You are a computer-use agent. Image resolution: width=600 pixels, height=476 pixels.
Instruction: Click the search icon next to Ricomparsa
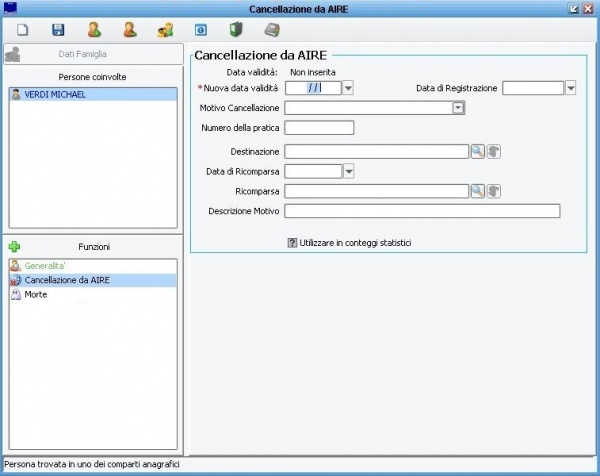477,190
